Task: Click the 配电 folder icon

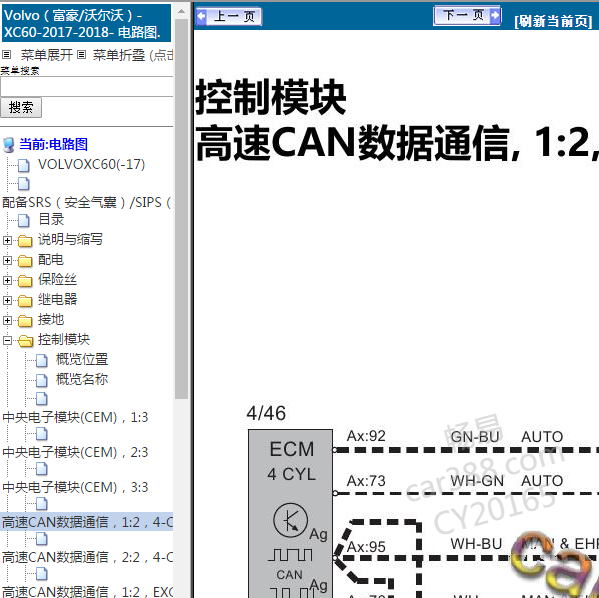Action: point(25,261)
